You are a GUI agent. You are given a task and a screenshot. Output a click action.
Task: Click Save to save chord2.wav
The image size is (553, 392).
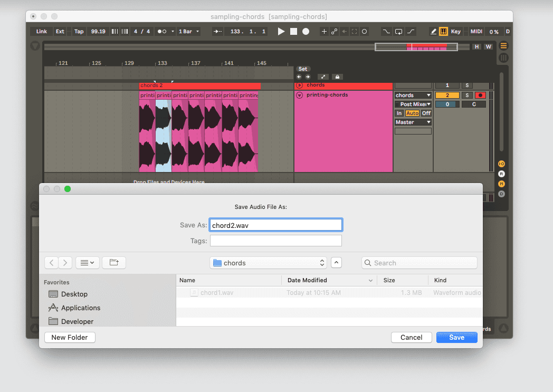click(456, 337)
